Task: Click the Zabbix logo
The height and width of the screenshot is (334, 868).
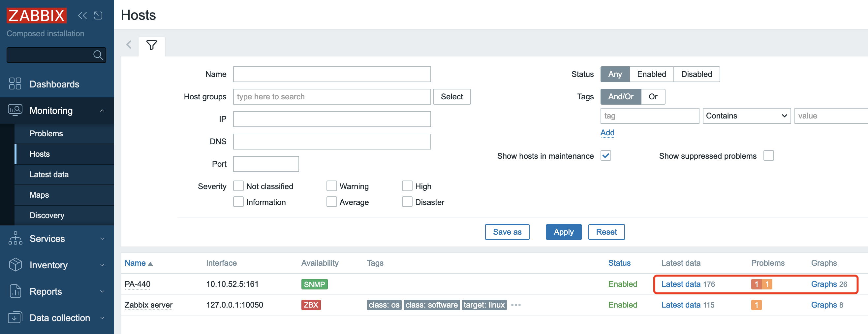Action: (36, 16)
